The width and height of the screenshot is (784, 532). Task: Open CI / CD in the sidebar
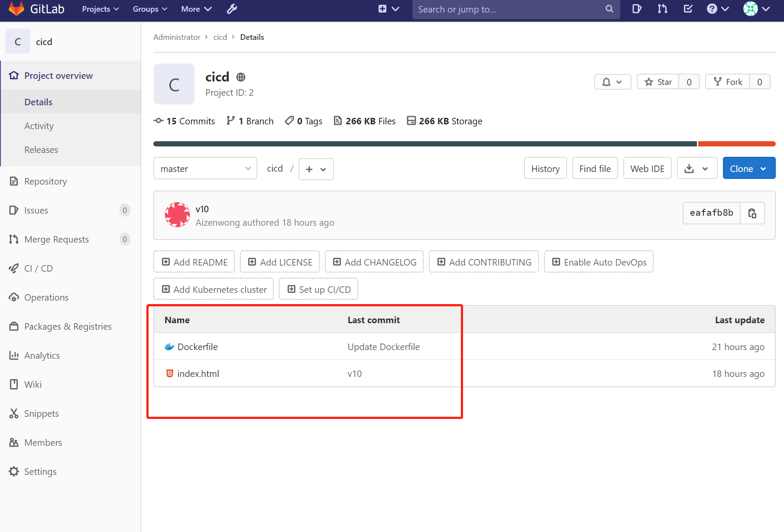(x=71, y=268)
